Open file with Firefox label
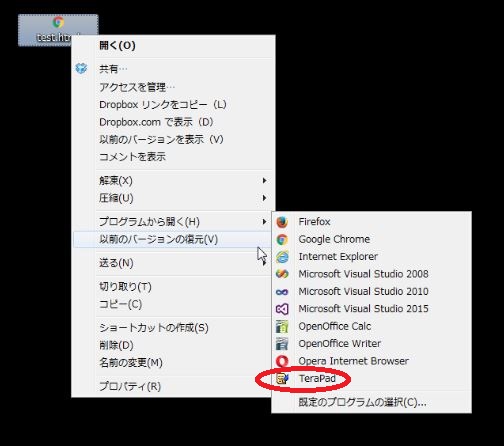 (314, 222)
